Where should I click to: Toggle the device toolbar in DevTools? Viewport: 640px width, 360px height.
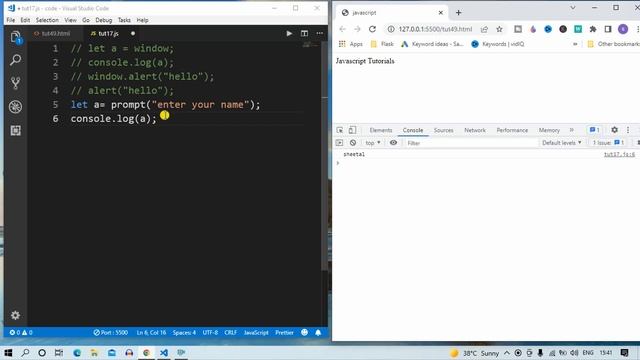point(352,130)
